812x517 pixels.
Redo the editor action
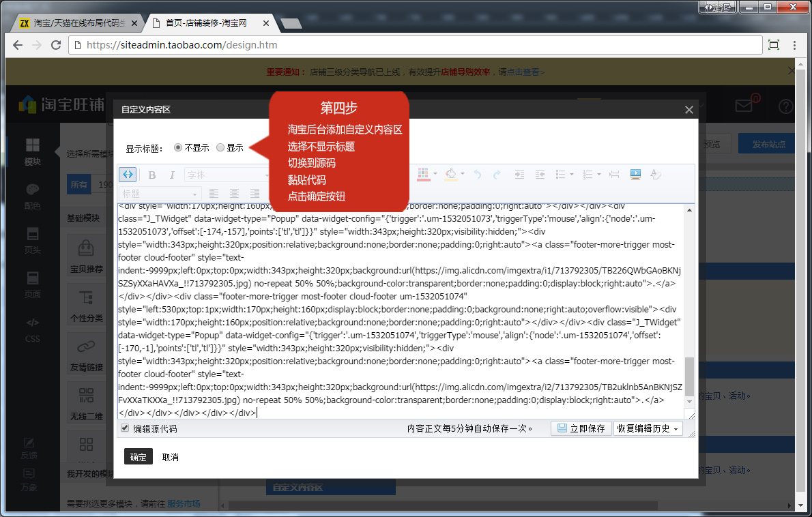pyautogui.click(x=497, y=175)
